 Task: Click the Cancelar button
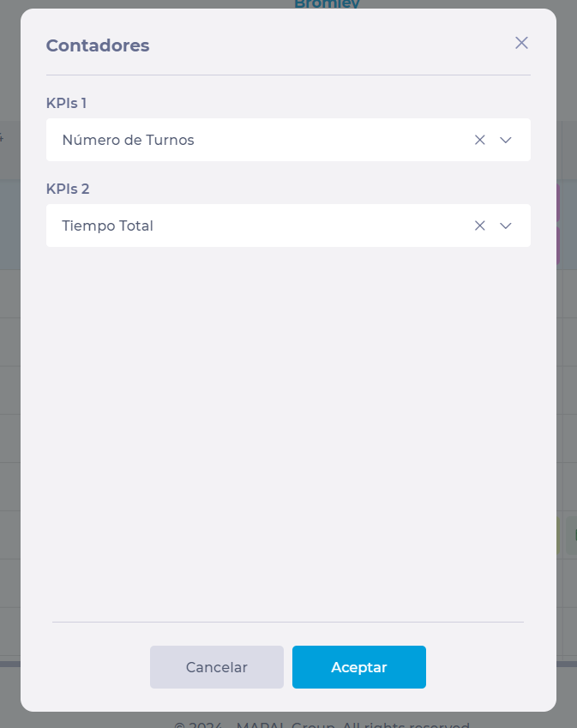point(217,667)
